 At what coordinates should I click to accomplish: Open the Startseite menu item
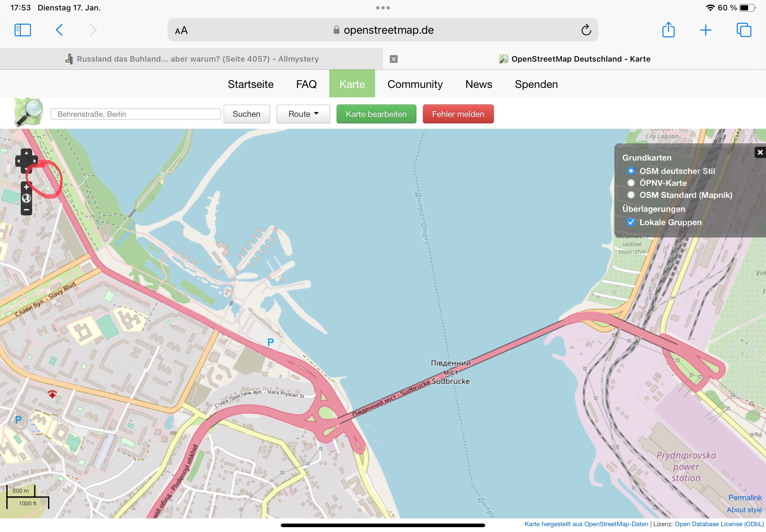coord(251,84)
